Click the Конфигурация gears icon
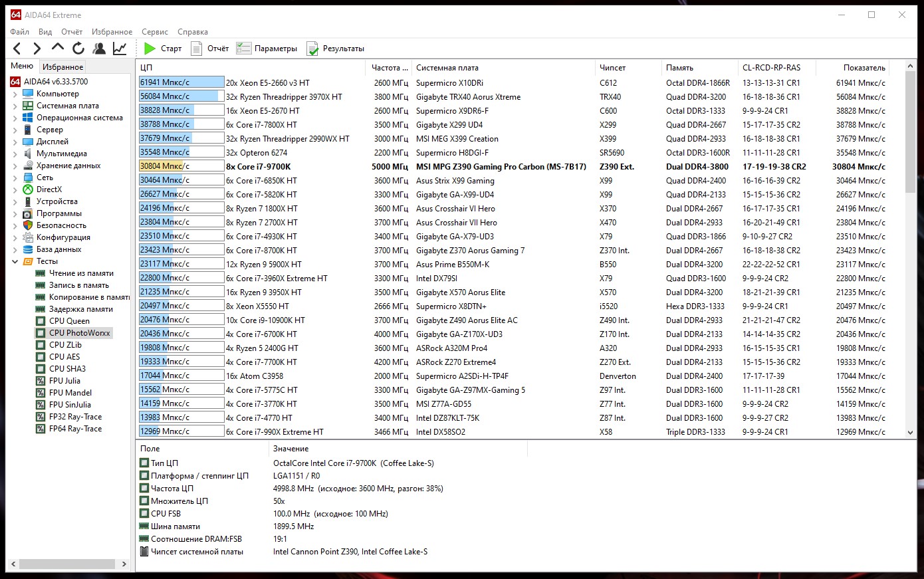The image size is (924, 579). 28,237
